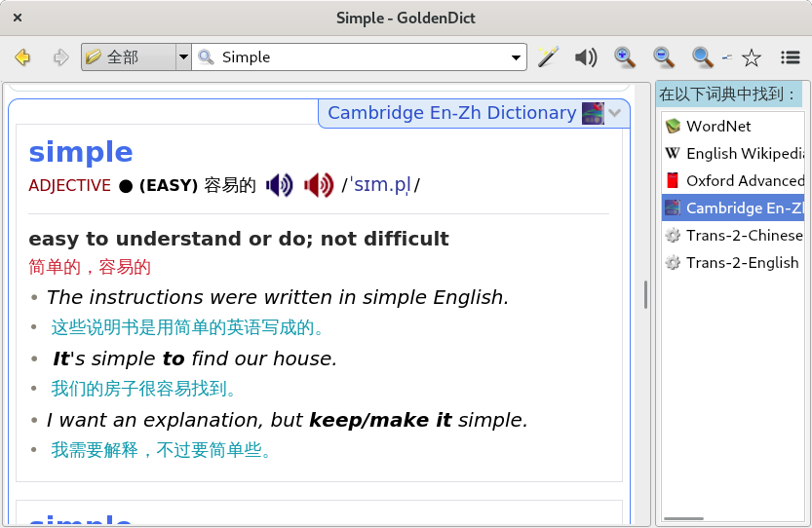812x528 pixels.
Task: Click the blue headword simple
Action: click(81, 152)
